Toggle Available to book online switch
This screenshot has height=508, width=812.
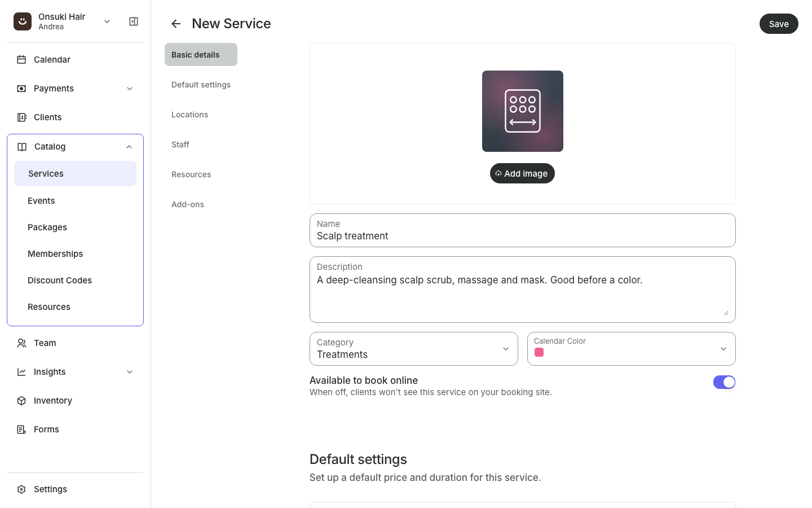pos(724,382)
